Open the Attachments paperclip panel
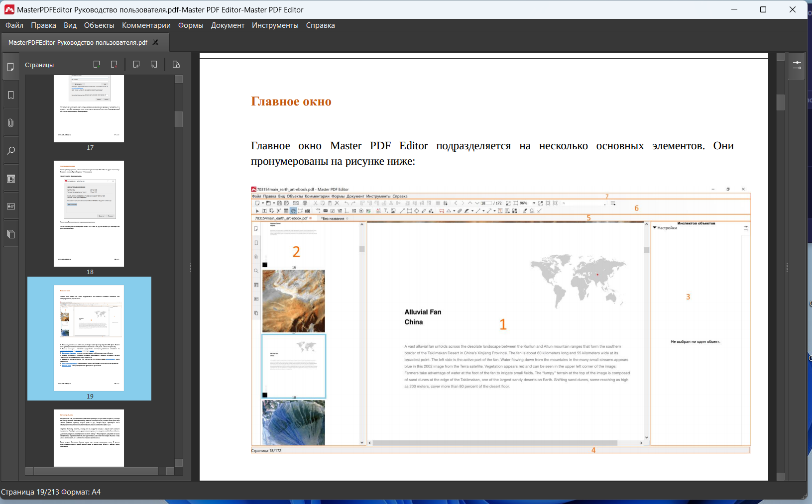This screenshot has width=812, height=504. click(x=10, y=123)
